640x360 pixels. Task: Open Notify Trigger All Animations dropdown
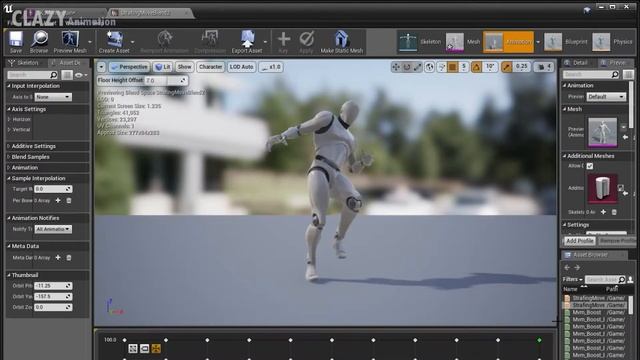click(x=53, y=229)
